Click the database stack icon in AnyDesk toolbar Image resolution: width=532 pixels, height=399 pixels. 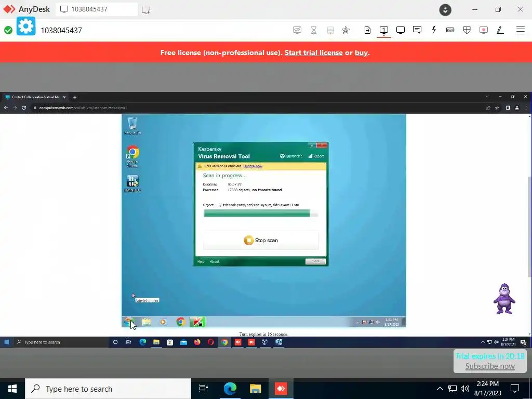pyautogui.click(x=330, y=30)
